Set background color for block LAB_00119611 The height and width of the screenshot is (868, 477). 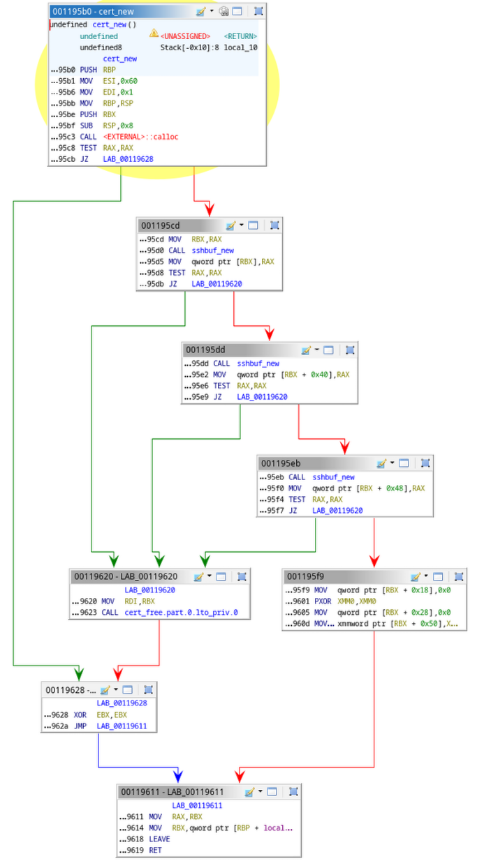click(250, 791)
